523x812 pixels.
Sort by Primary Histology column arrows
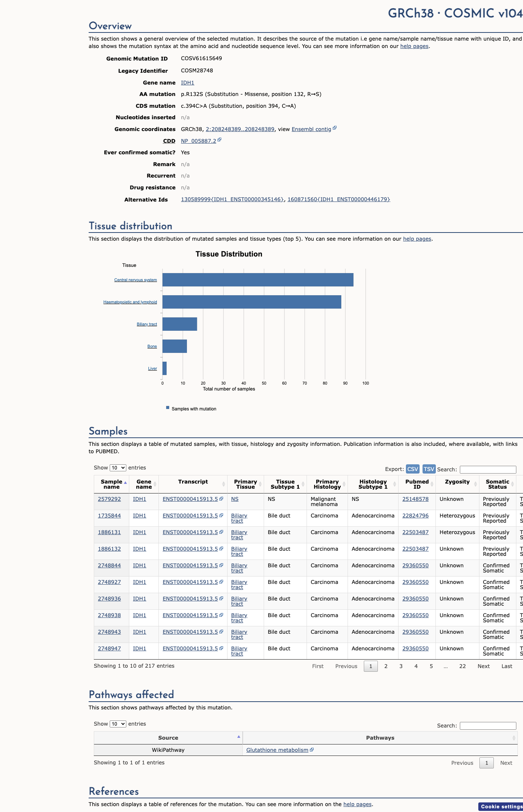344,484
